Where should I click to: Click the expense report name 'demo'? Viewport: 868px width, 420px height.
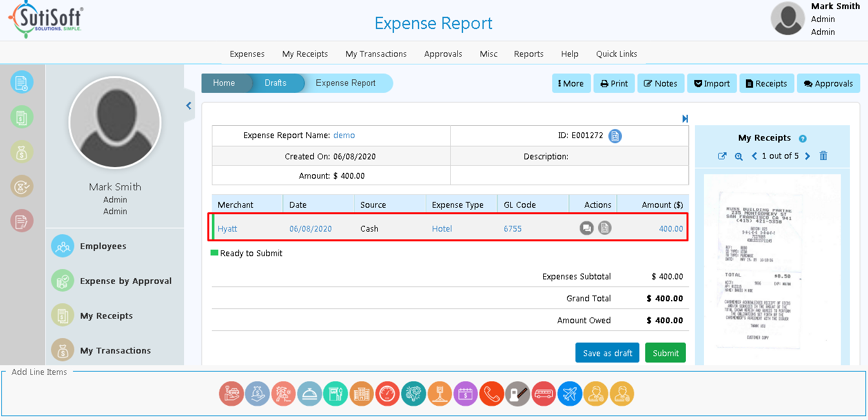pyautogui.click(x=344, y=135)
